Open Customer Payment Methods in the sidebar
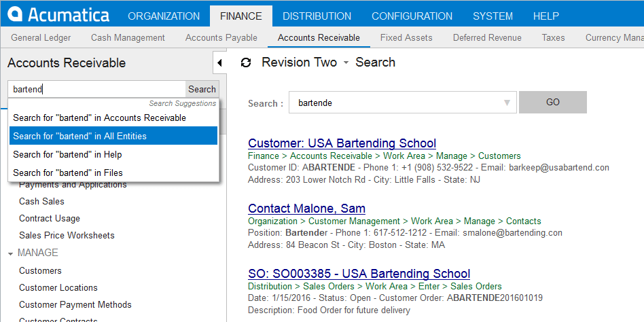Image resolution: width=644 pixels, height=322 pixels. (x=75, y=305)
